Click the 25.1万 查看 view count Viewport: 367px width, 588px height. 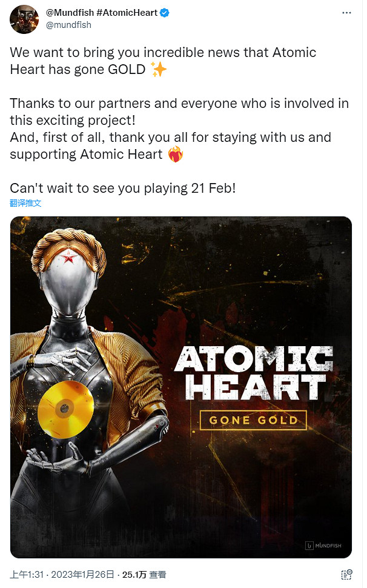(144, 575)
